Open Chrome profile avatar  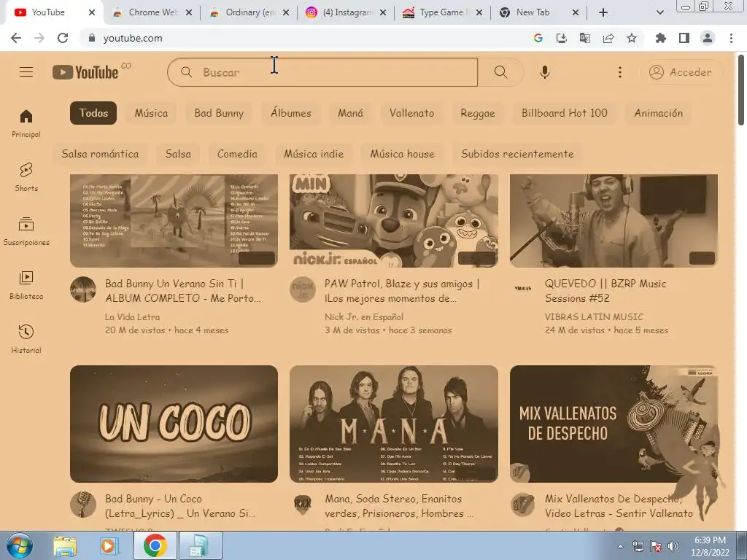click(x=708, y=38)
